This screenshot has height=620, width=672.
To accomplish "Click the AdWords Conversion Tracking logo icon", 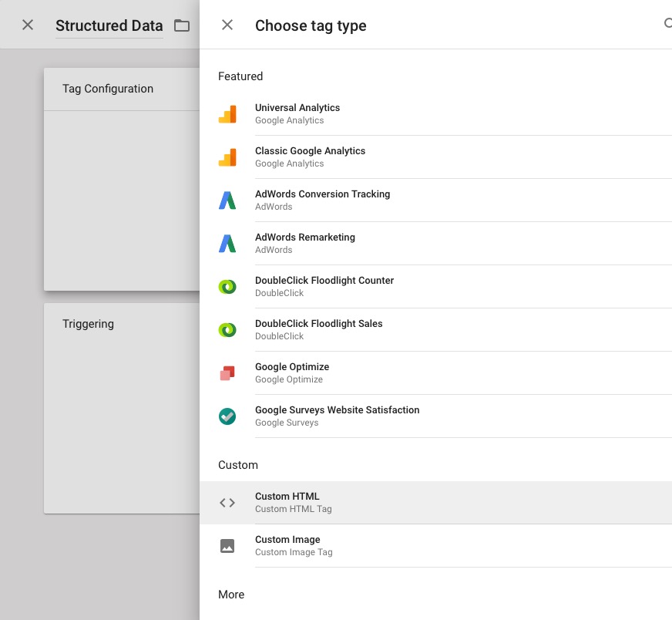I will 227,200.
